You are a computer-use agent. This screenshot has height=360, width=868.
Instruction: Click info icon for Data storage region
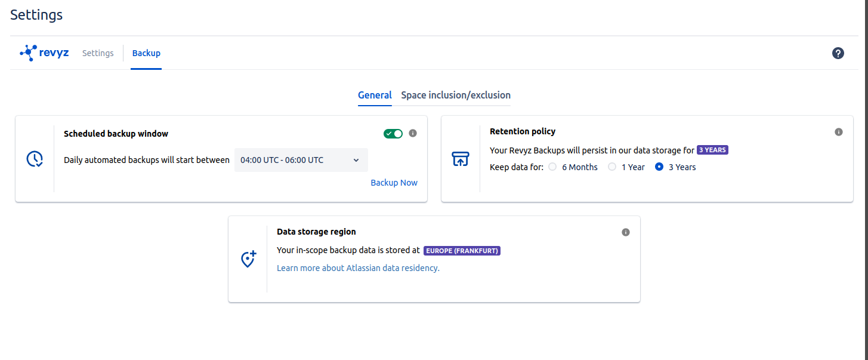[x=626, y=232]
